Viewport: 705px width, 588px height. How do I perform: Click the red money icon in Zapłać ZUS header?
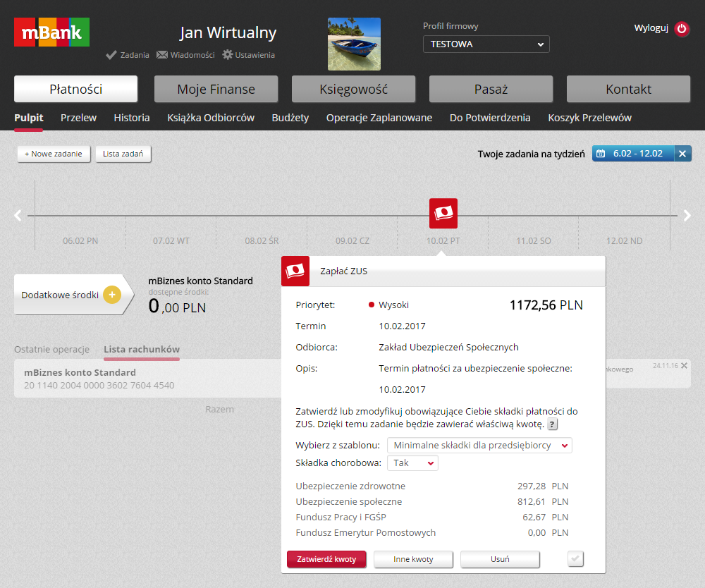click(x=295, y=271)
